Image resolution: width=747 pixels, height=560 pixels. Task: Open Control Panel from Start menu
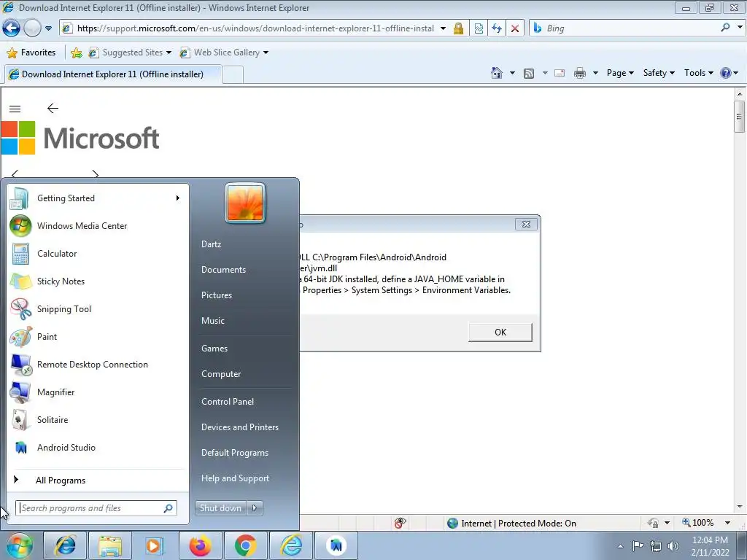tap(228, 402)
